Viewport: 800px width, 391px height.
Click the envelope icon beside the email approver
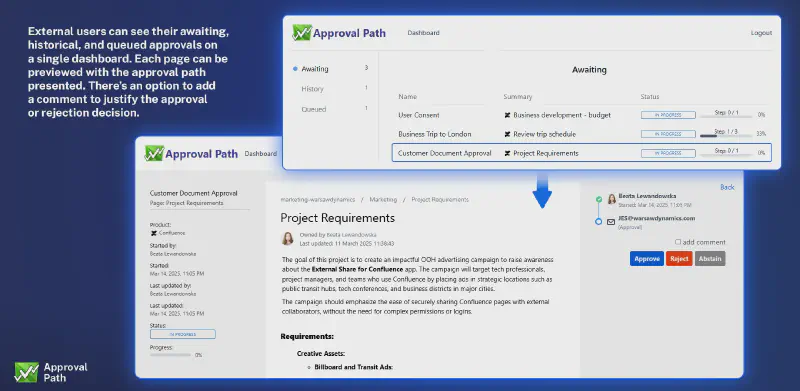[611, 222]
